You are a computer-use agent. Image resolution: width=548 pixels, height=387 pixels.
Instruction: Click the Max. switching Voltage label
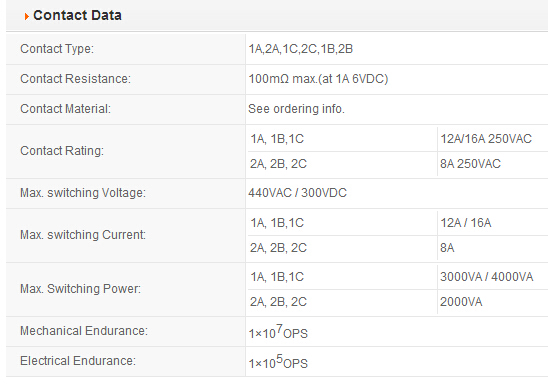click(83, 193)
